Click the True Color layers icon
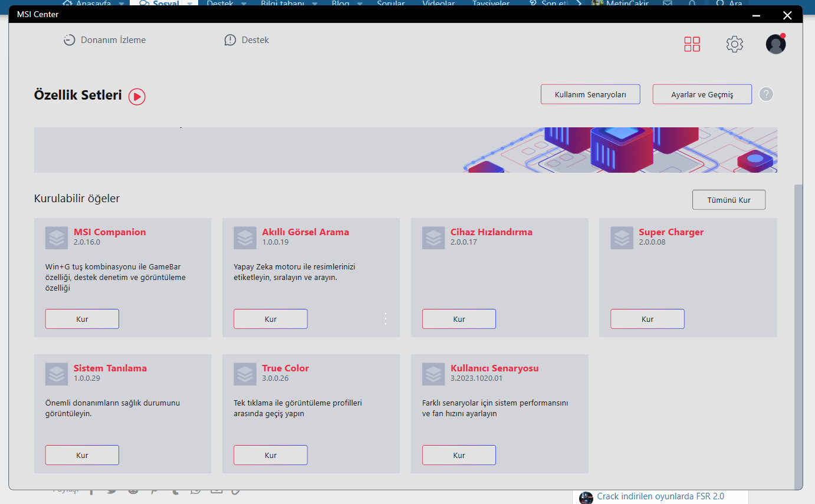Image resolution: width=815 pixels, height=504 pixels. [245, 374]
